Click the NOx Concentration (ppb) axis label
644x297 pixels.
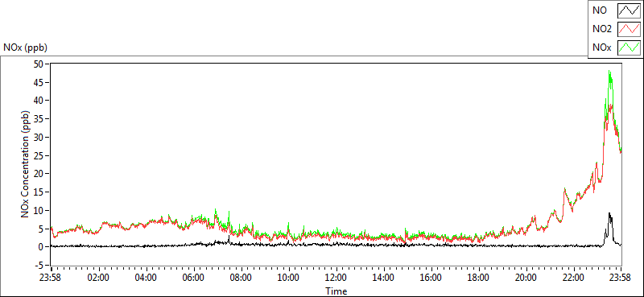(27, 164)
